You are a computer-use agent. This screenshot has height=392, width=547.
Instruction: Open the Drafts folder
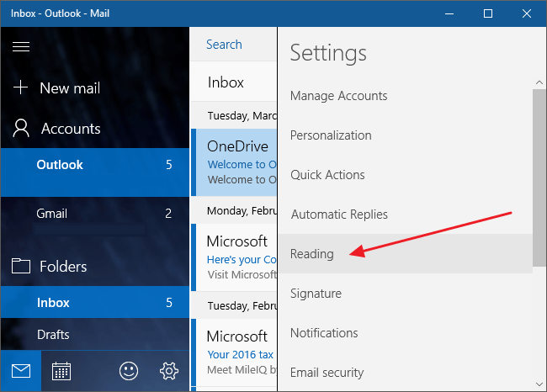tap(53, 335)
